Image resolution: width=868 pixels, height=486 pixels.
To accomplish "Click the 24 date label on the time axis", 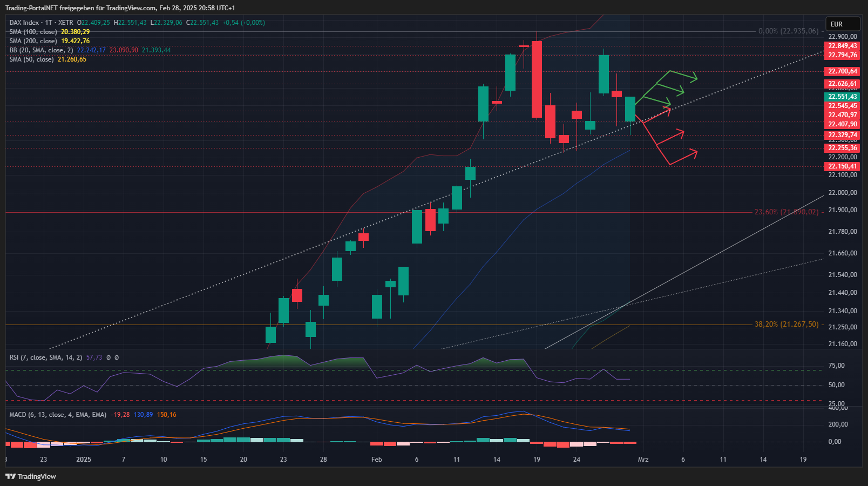I will tap(577, 460).
